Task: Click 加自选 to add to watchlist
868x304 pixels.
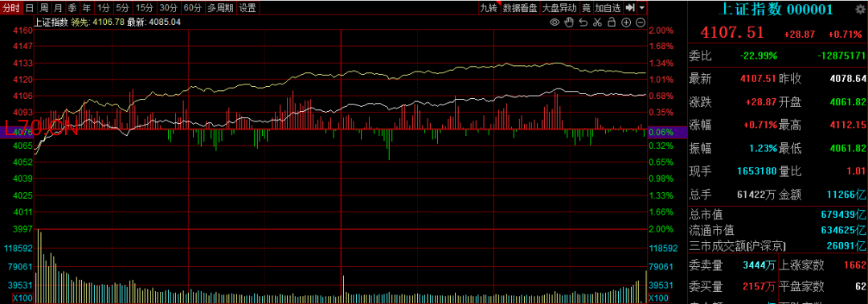Action: (x=608, y=8)
